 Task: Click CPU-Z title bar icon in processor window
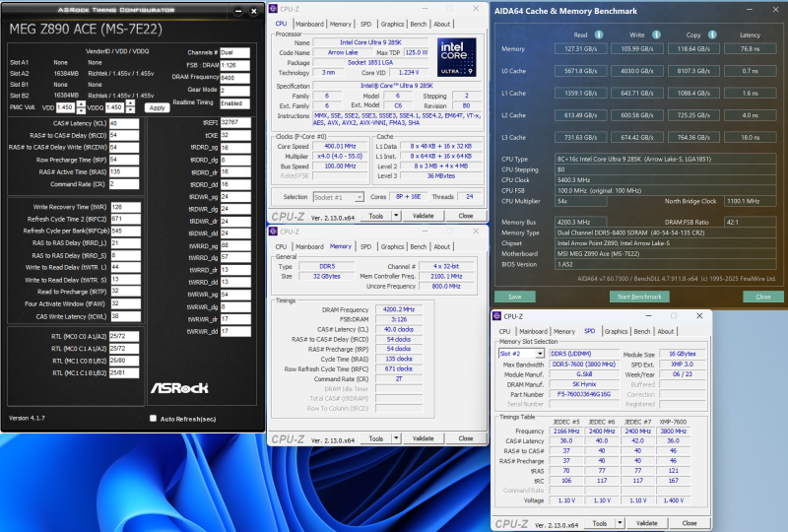coord(275,8)
